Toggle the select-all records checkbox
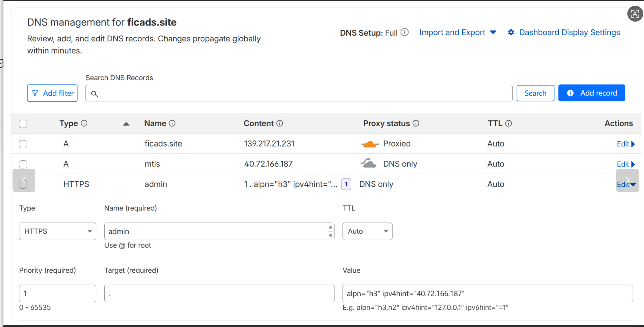Viewport: 644px width, 327px height. point(23,124)
